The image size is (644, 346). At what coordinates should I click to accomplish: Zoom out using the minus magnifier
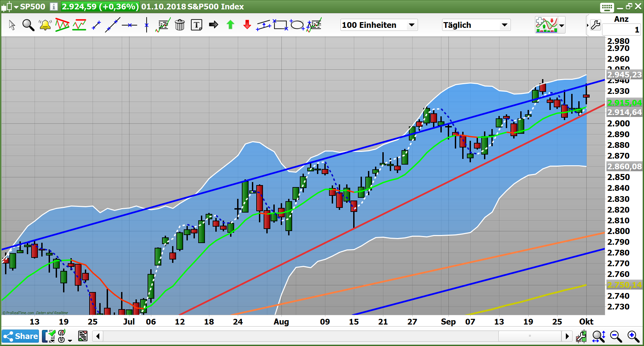[x=616, y=336]
